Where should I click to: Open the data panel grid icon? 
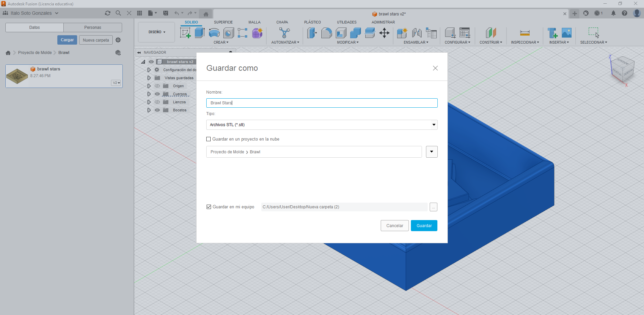(x=140, y=13)
